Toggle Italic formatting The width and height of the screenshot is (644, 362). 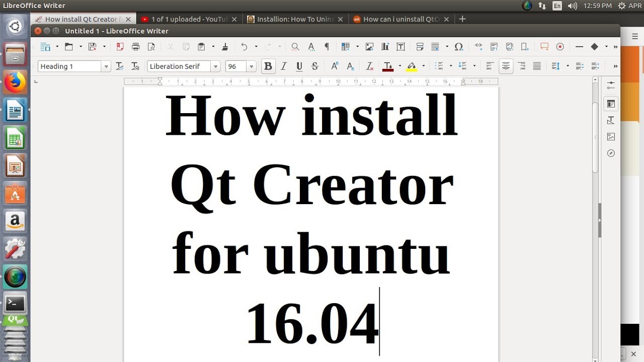tap(284, 66)
